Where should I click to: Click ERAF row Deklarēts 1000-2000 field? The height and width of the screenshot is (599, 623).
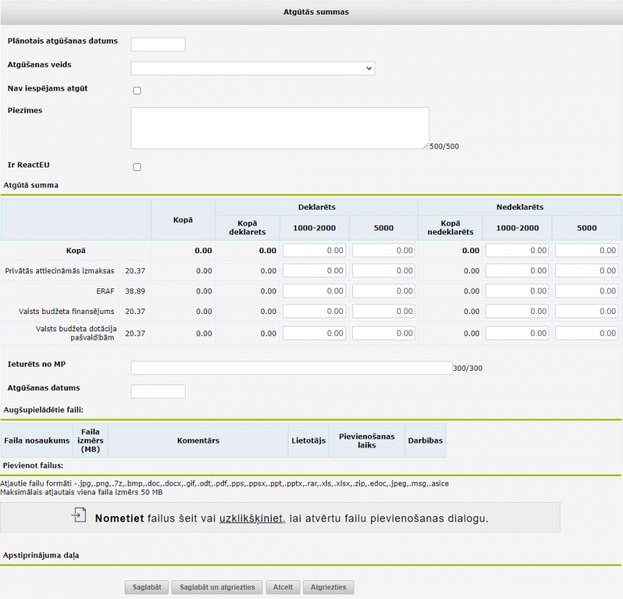pos(314,291)
